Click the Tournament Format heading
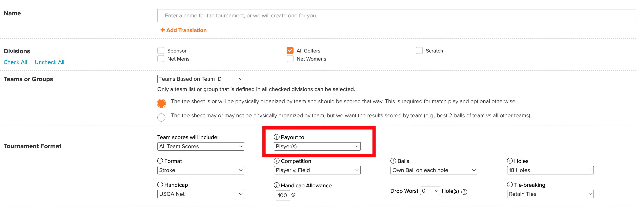 pyautogui.click(x=33, y=146)
